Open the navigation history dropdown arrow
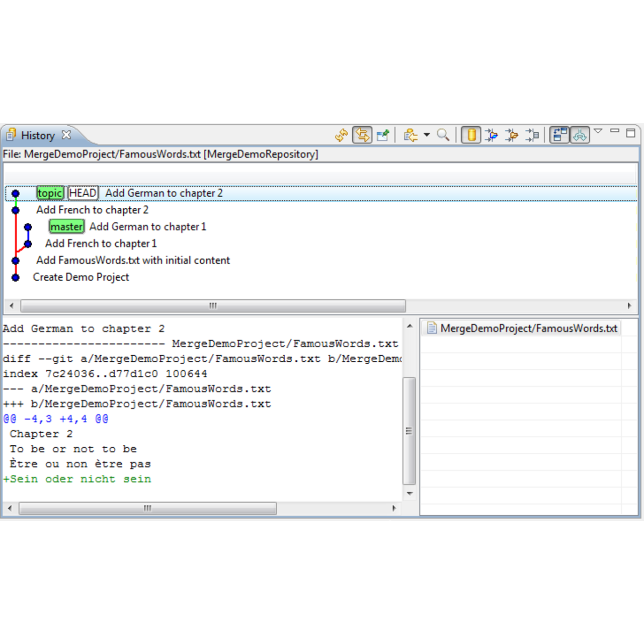644x644 pixels. (x=427, y=135)
